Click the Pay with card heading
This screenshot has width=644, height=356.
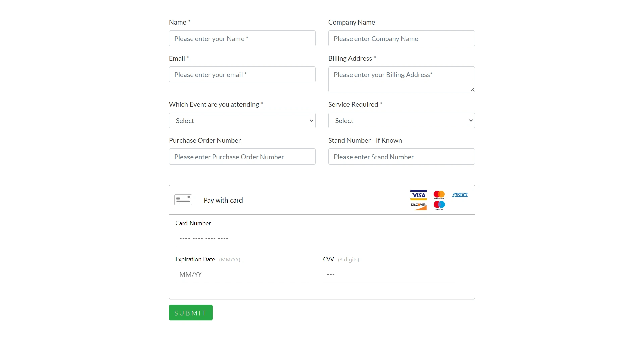[x=223, y=200]
